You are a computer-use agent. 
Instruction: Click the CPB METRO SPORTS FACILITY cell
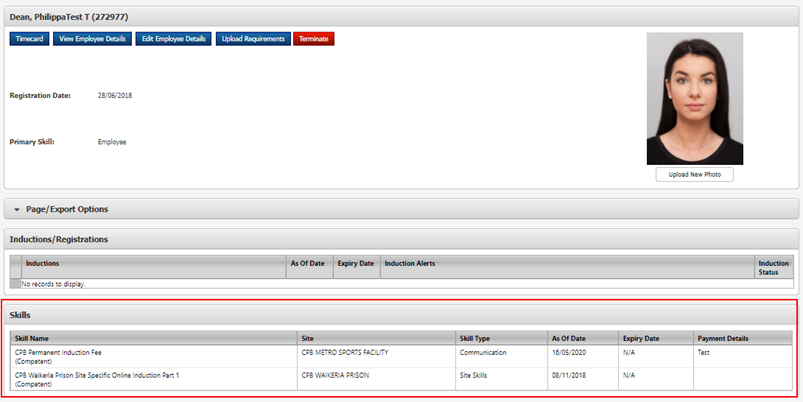pos(345,352)
